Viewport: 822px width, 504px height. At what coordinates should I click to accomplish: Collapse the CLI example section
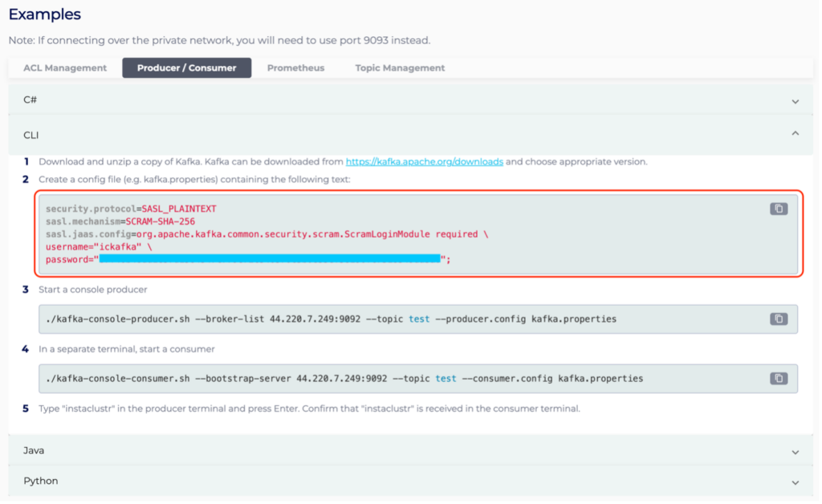coord(411,133)
